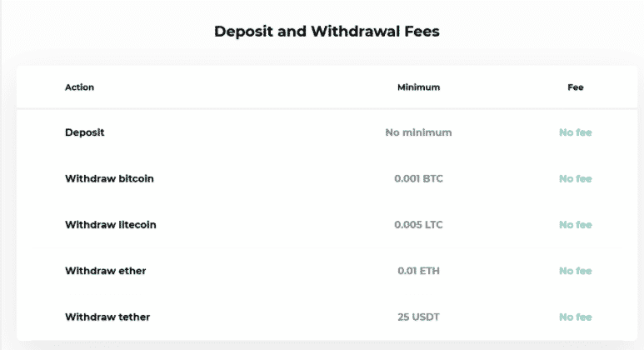Select the 25 USDT minimum value

click(418, 317)
